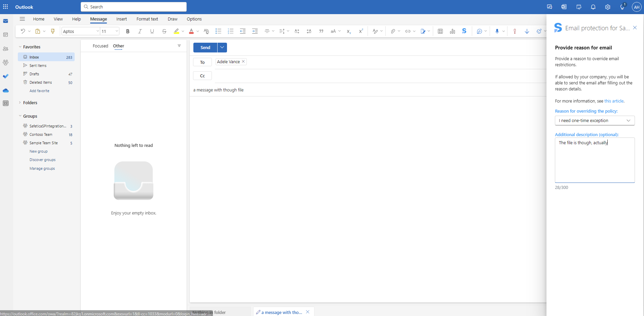The image size is (644, 316).
Task: Open the To Do checkmark app in the sidebar
Action: click(6, 76)
